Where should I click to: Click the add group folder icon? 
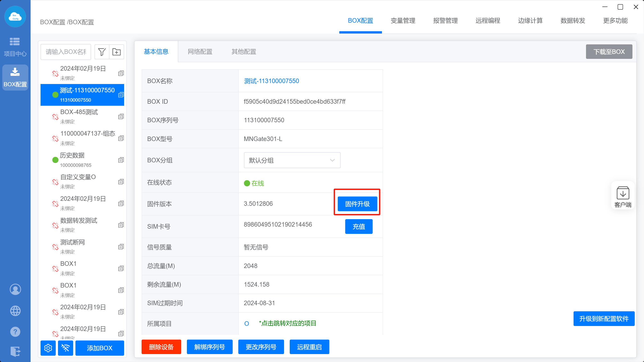[x=116, y=52]
